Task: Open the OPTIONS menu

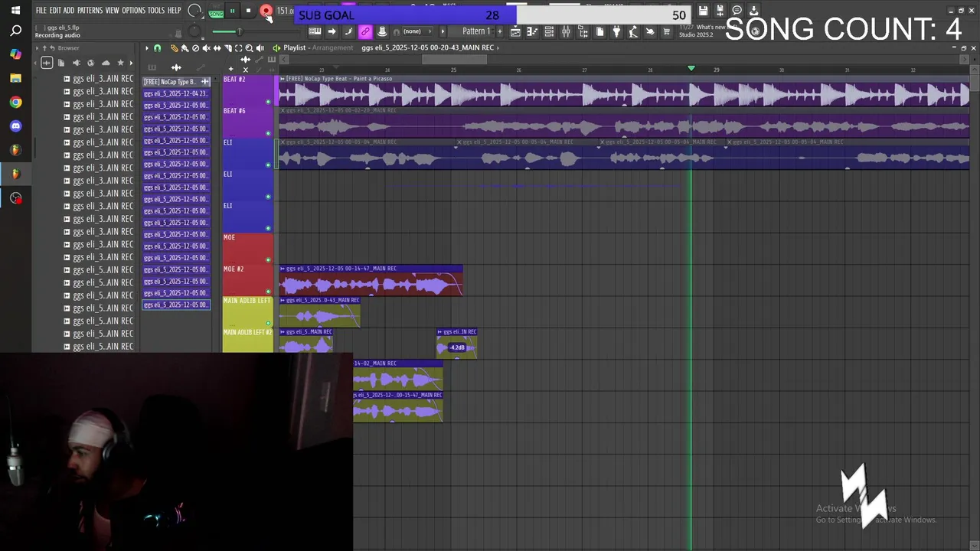Action: (133, 11)
